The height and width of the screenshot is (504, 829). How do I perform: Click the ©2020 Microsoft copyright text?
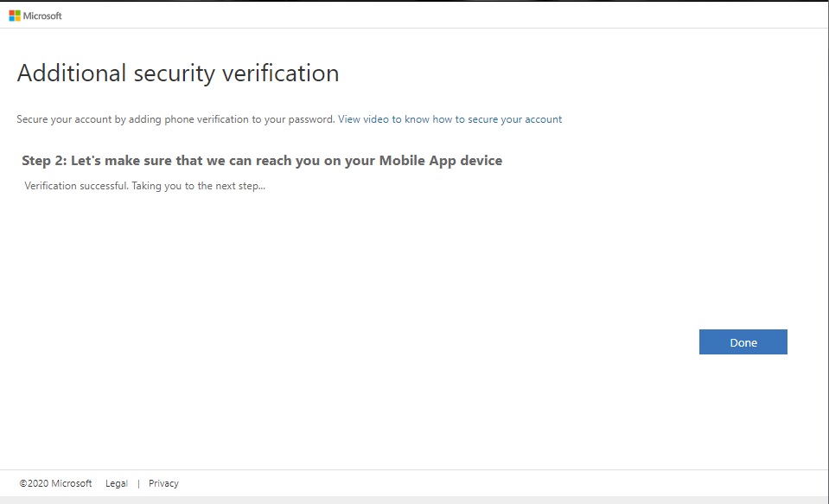point(55,483)
